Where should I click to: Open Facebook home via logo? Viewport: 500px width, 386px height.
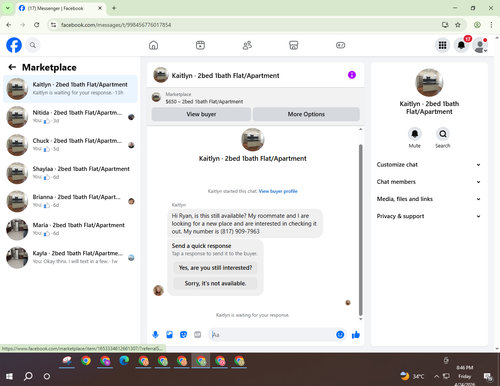point(14,45)
